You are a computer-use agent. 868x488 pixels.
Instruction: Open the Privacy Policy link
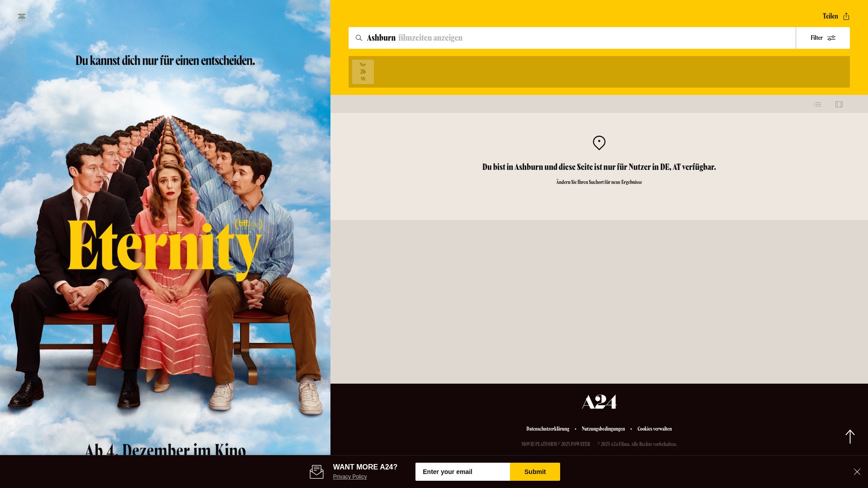pos(350,477)
